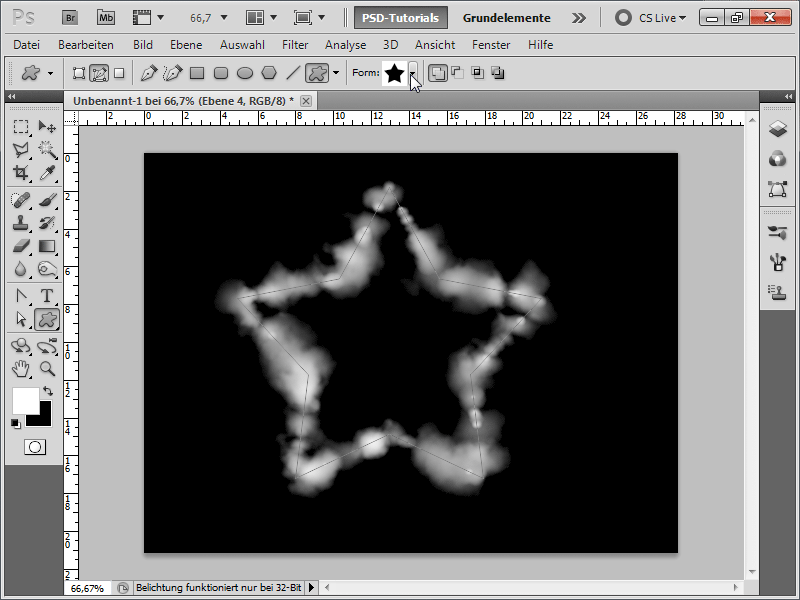The image size is (800, 600).
Task: Select the Clone Stamp tool
Action: 21,223
